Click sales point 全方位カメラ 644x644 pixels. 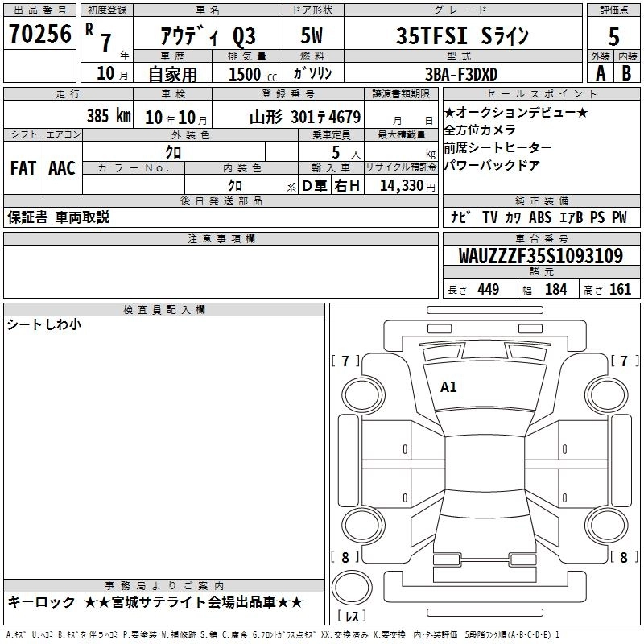click(x=480, y=130)
